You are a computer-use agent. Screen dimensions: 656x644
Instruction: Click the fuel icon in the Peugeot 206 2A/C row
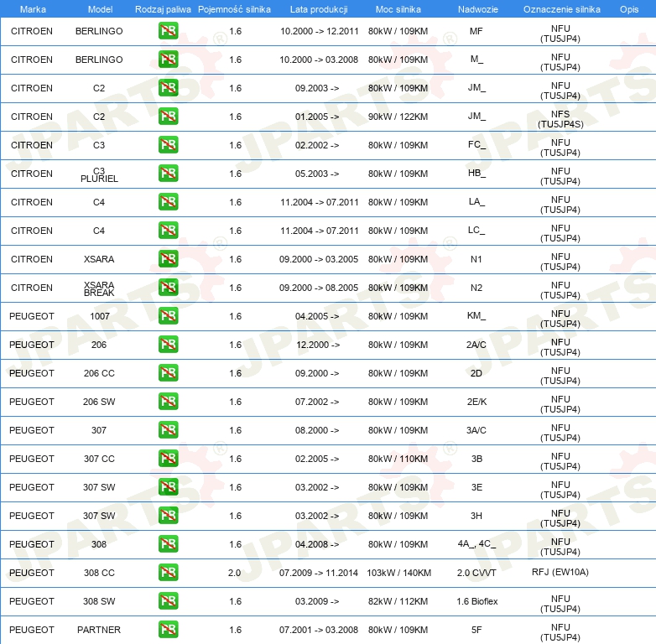[x=168, y=344]
